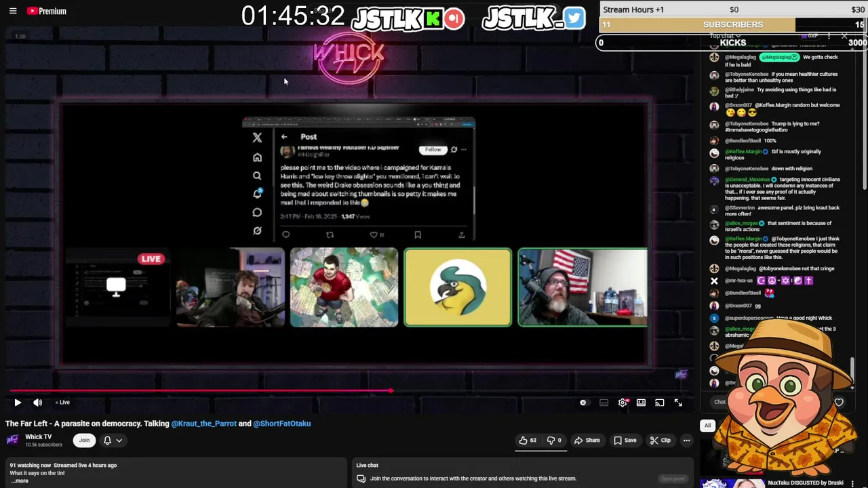
Task: Click the LIVE screen share tile
Action: click(117, 287)
